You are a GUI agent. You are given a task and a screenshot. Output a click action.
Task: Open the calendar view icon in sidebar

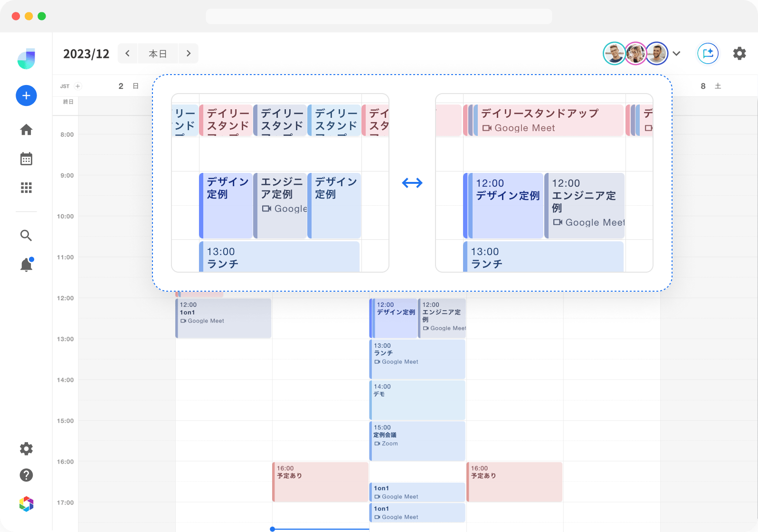(x=26, y=159)
